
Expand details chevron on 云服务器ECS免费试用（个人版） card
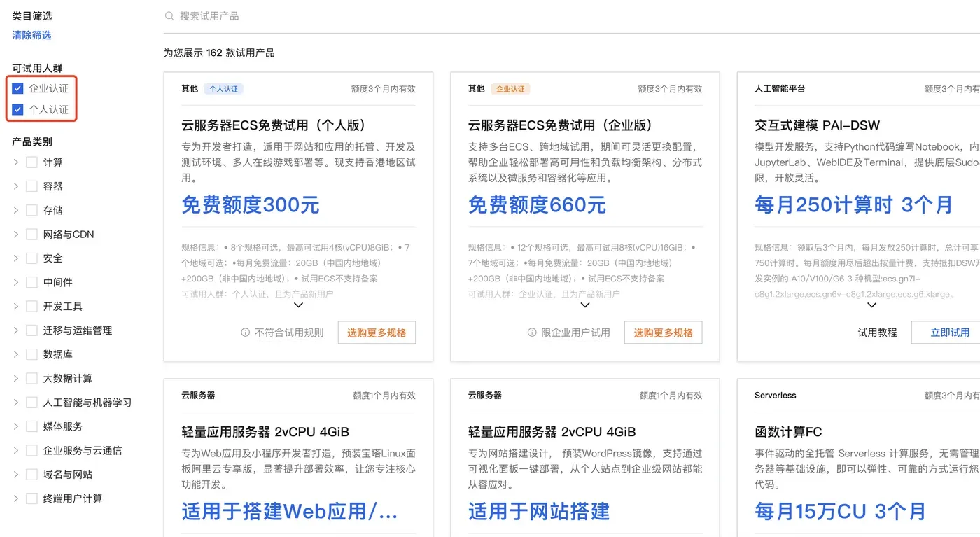pyautogui.click(x=298, y=305)
